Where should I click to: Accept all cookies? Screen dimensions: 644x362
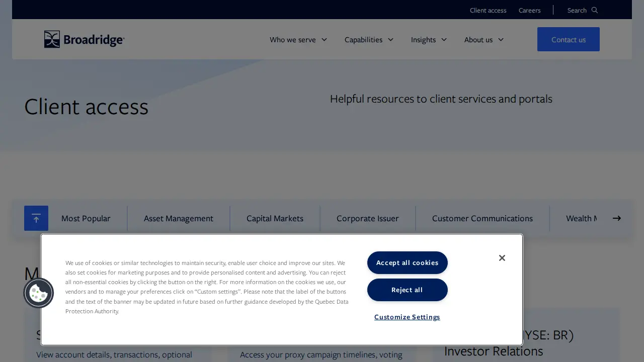pyautogui.click(x=408, y=262)
